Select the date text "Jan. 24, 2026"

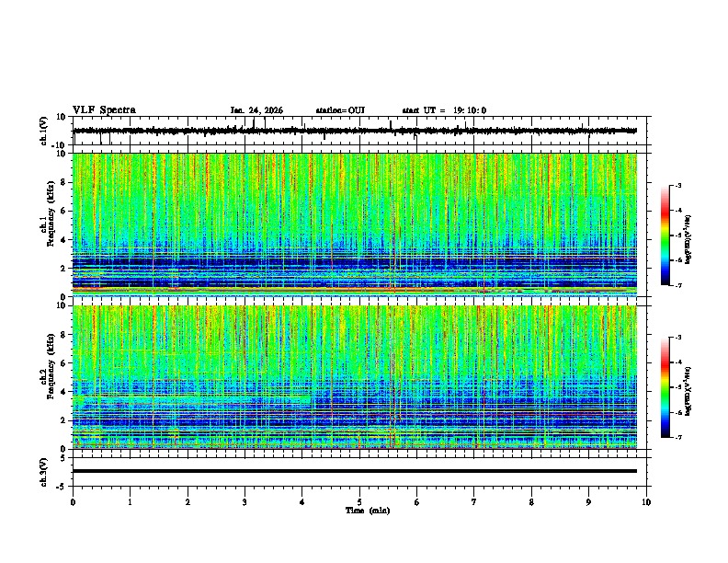tap(256, 110)
